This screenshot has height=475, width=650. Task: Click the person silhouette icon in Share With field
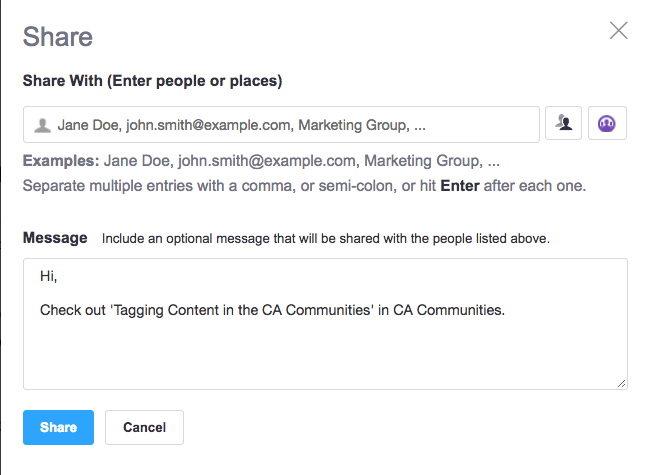pyautogui.click(x=42, y=125)
